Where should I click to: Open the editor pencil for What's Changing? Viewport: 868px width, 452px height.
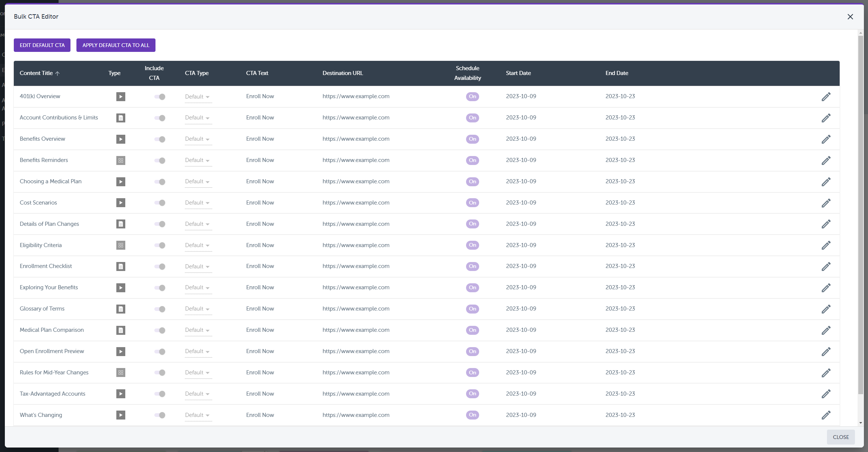click(x=826, y=415)
